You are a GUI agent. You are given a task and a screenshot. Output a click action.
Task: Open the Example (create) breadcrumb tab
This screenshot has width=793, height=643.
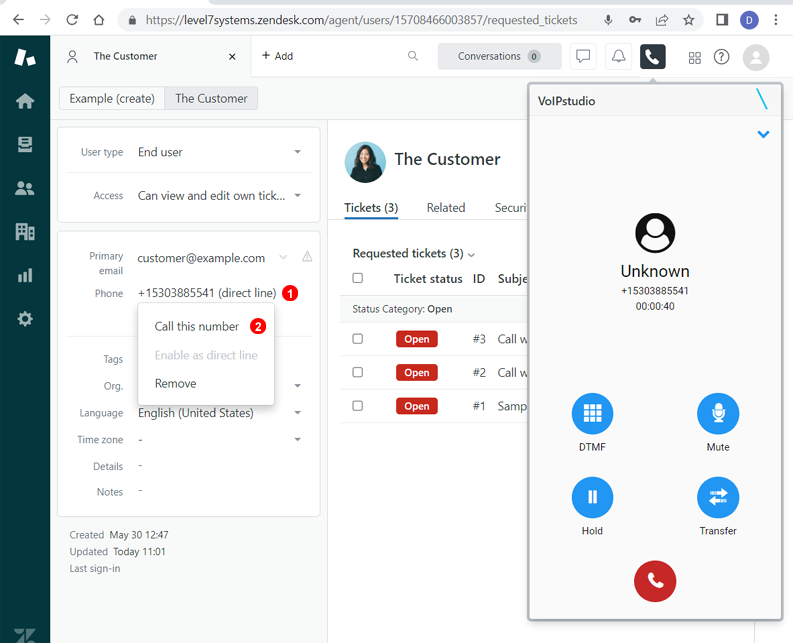[x=112, y=98]
